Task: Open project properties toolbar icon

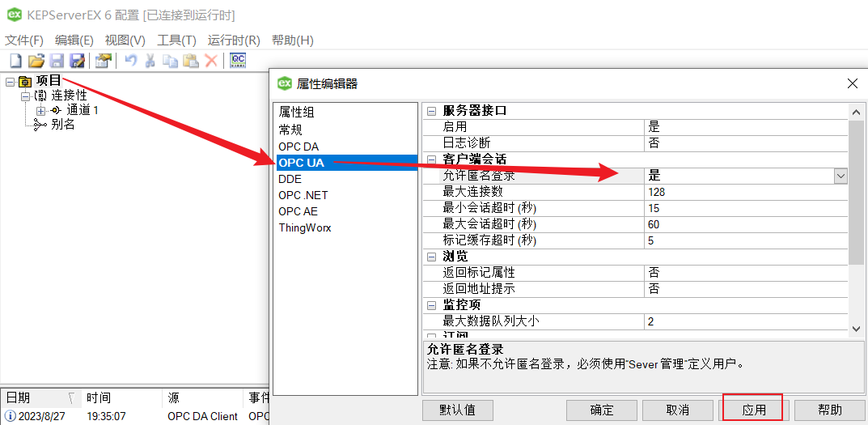Action: (x=104, y=61)
